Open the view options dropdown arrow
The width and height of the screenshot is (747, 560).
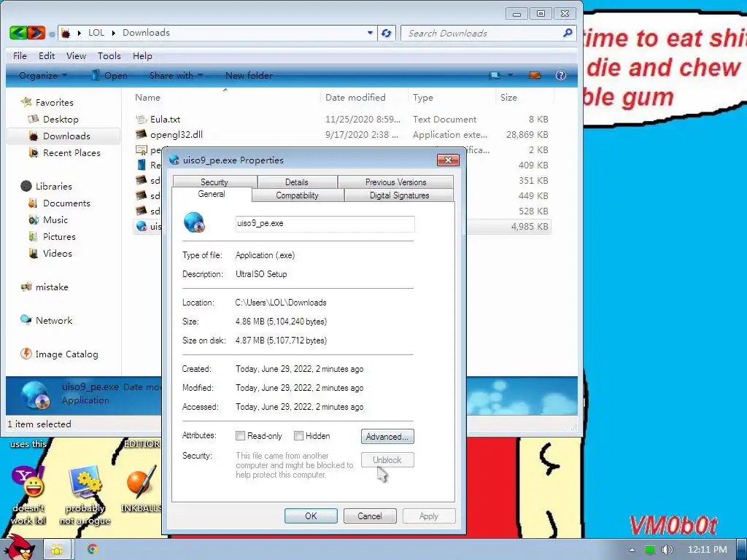tap(510, 75)
